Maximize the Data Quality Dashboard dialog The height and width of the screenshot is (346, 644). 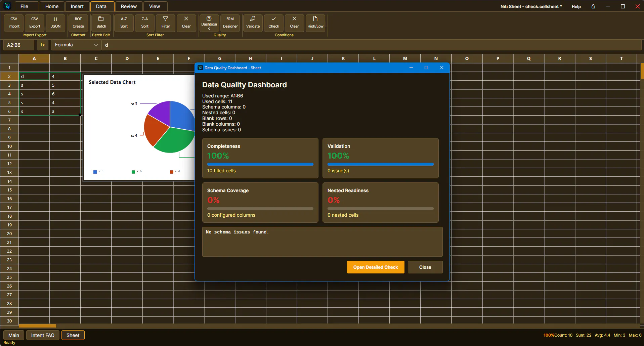tap(426, 68)
